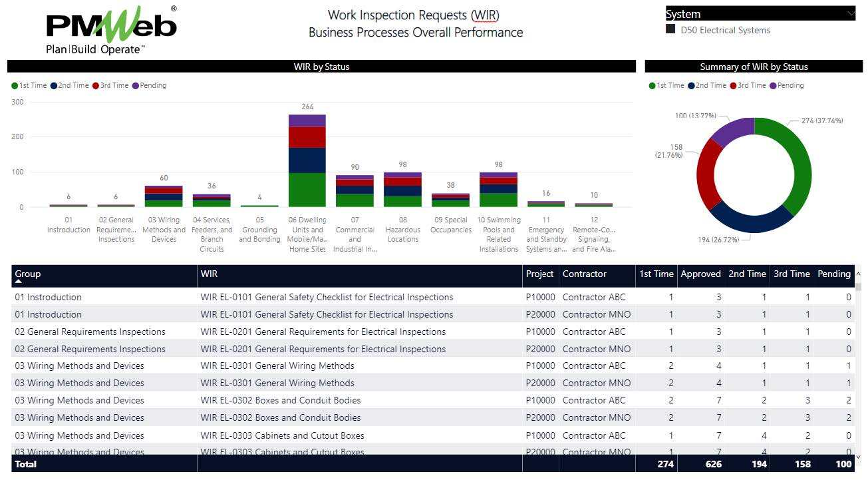The width and height of the screenshot is (868, 482).
Task: Click navy 2nd Time marker in Summary chart legend
Action: [692, 86]
